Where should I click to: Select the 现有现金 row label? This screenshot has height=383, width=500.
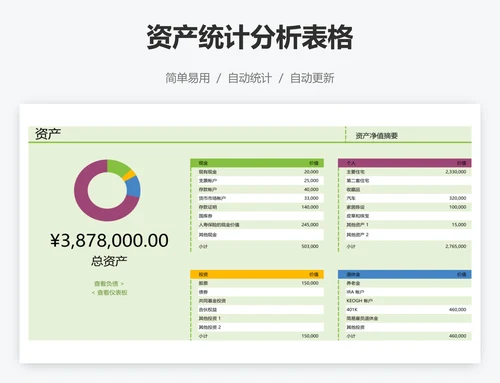(208, 172)
